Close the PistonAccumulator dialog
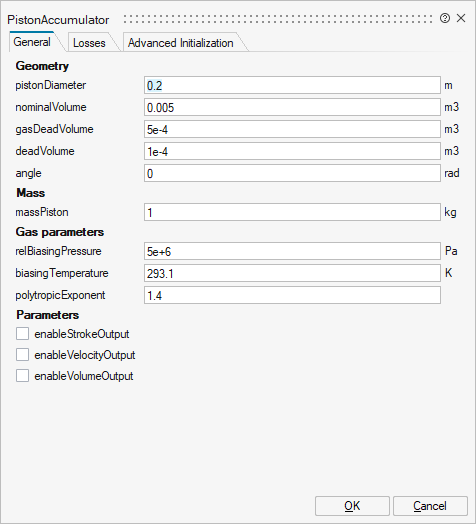 (x=461, y=18)
